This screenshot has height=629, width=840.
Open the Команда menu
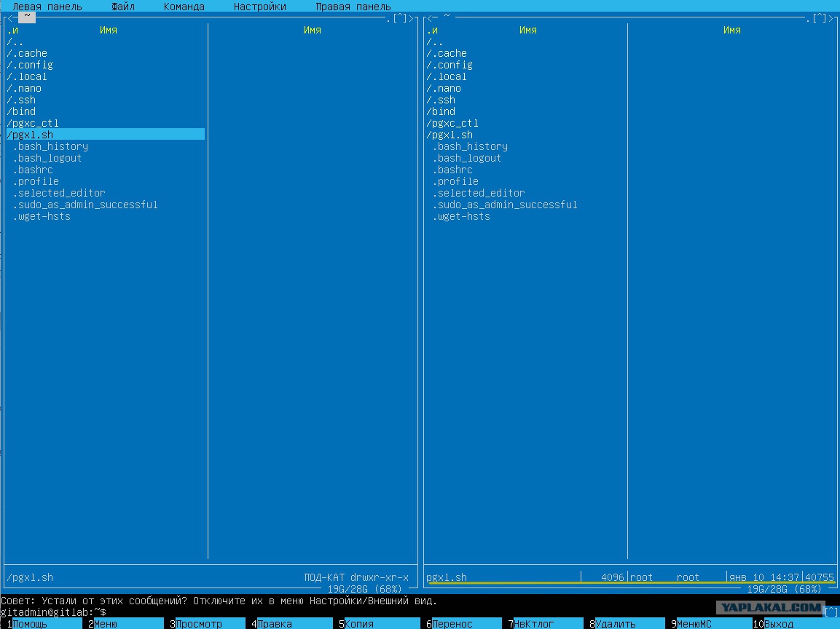184,7
